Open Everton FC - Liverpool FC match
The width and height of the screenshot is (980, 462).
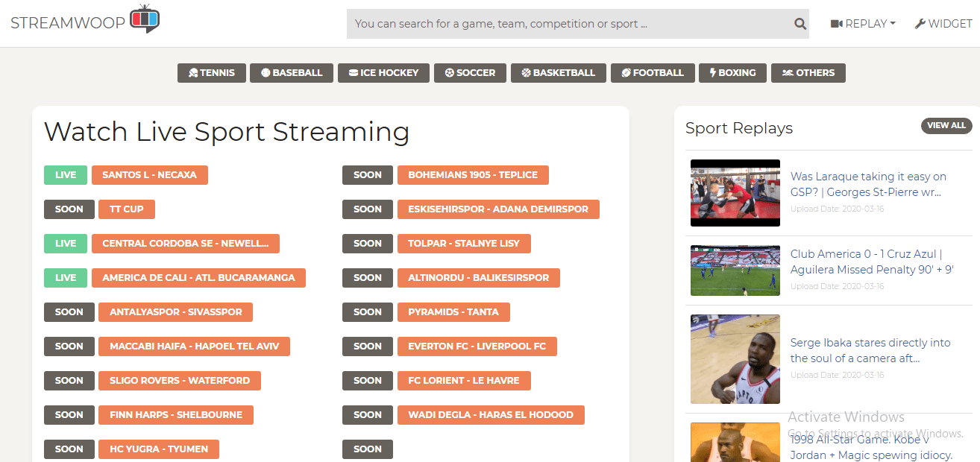pyautogui.click(x=477, y=346)
